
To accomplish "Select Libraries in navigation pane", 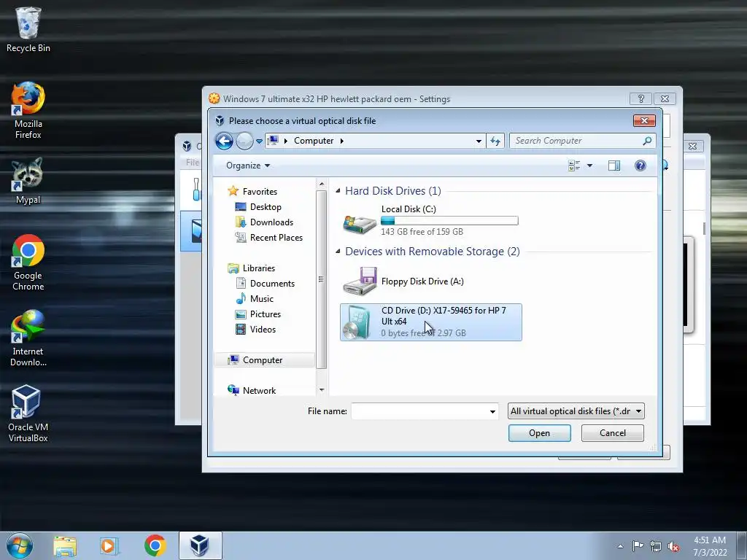I will click(252, 268).
